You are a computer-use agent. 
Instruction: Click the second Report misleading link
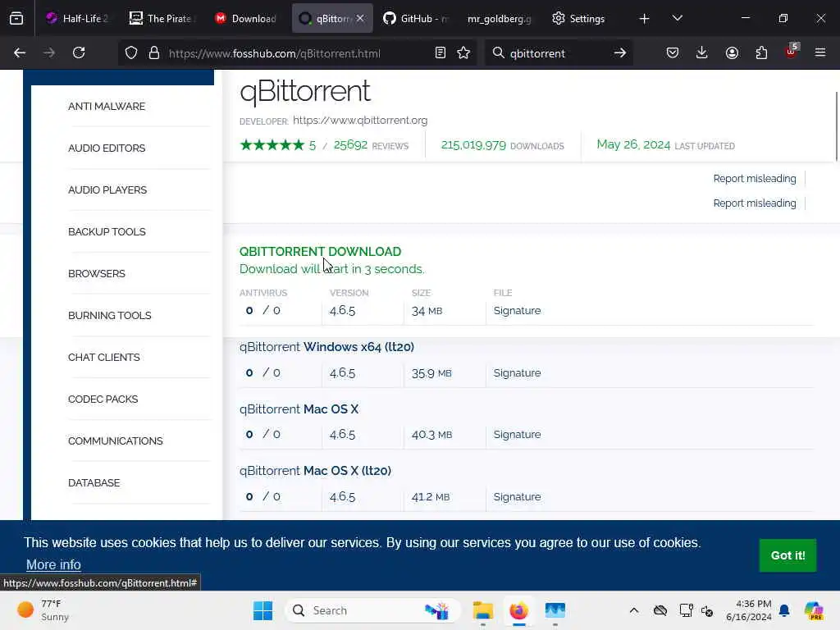tap(755, 203)
